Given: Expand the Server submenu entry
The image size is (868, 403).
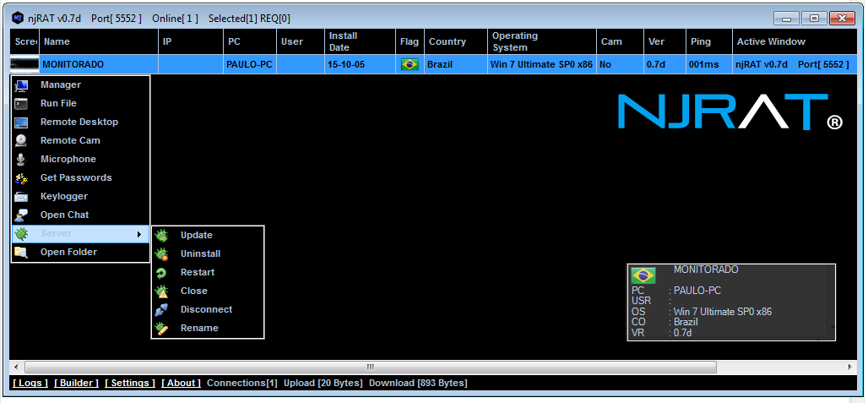Looking at the screenshot, I should click(81, 234).
